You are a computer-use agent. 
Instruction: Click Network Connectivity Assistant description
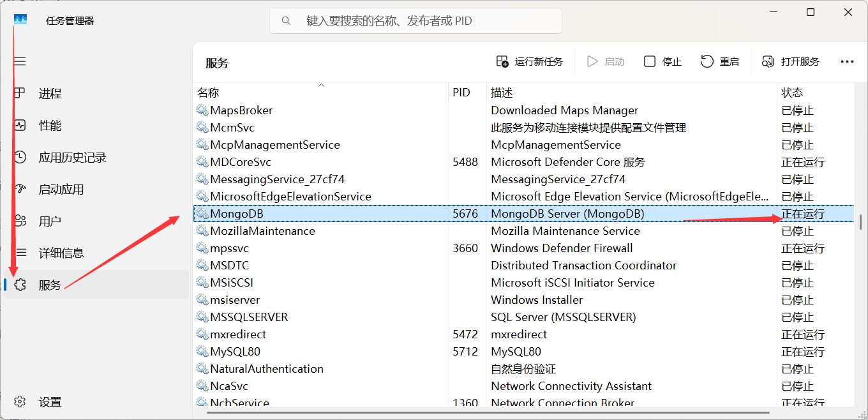point(571,386)
